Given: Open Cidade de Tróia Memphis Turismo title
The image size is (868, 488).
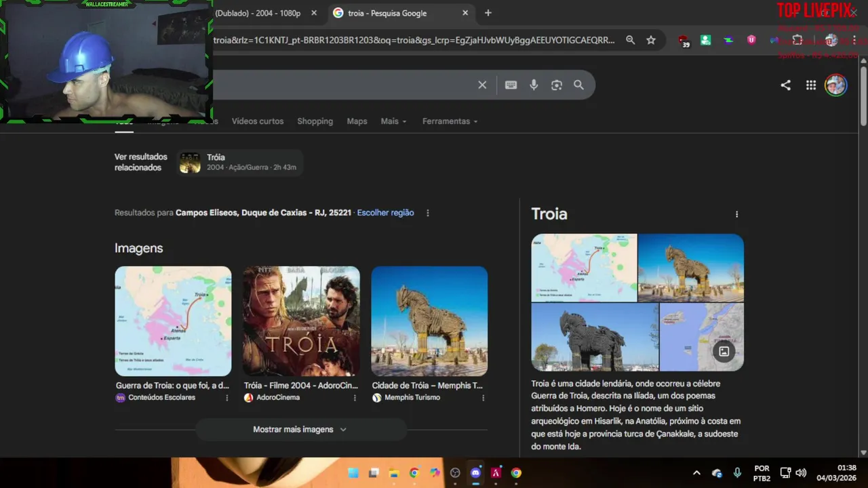Looking at the screenshot, I should pyautogui.click(x=427, y=386).
